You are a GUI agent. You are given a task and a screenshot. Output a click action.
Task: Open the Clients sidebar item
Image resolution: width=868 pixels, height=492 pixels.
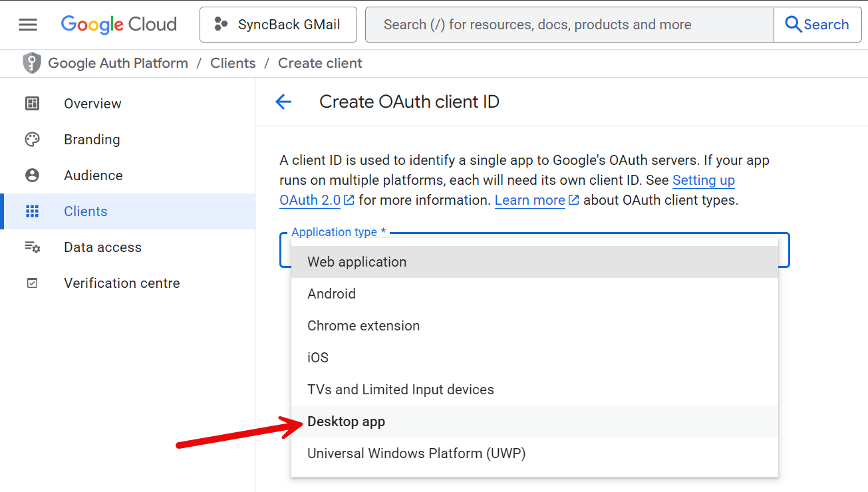pos(85,211)
